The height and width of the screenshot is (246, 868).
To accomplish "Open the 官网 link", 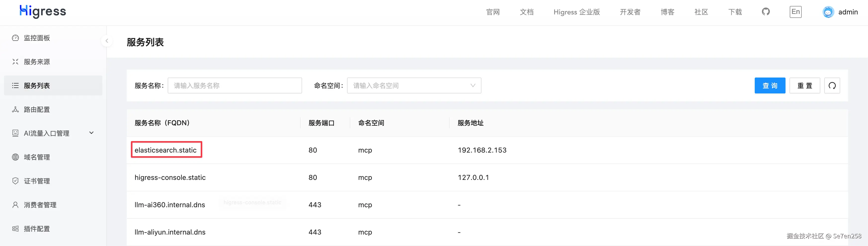I will (x=493, y=12).
